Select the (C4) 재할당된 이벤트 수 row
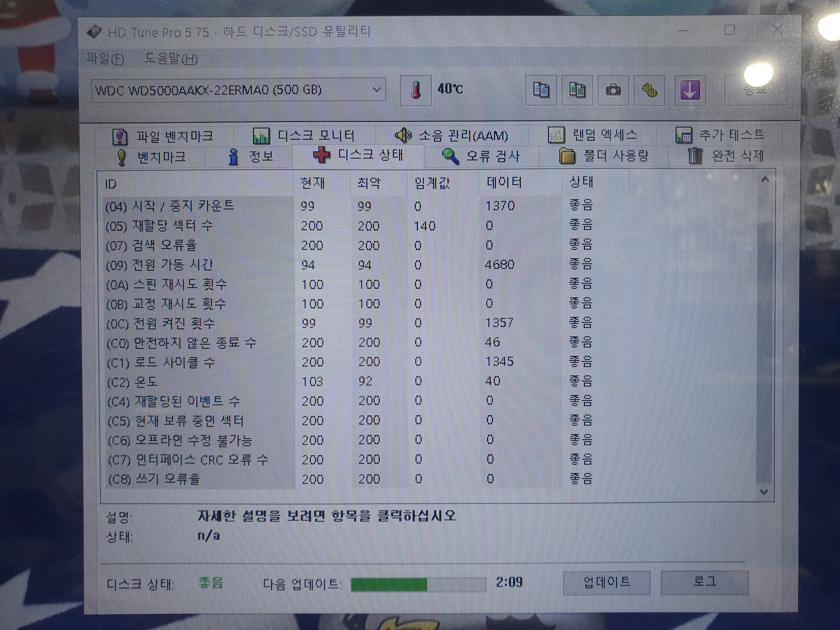 pyautogui.click(x=429, y=401)
